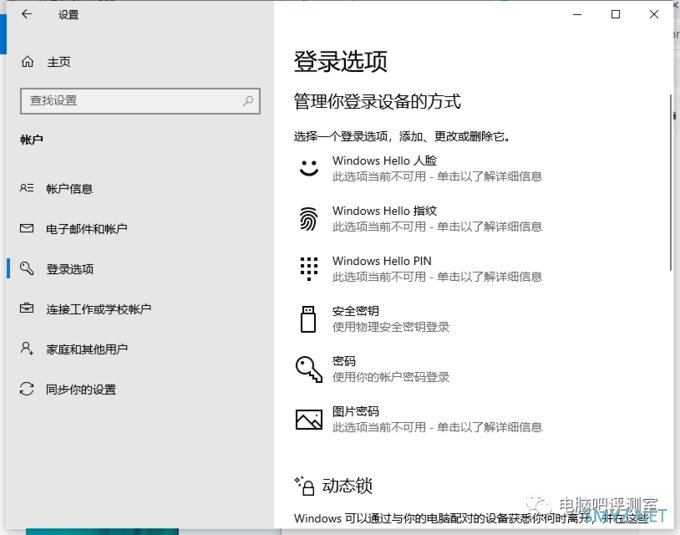This screenshot has height=535, width=680.
Task: Click the sync icon for 同步你的设置
Action: (x=27, y=388)
